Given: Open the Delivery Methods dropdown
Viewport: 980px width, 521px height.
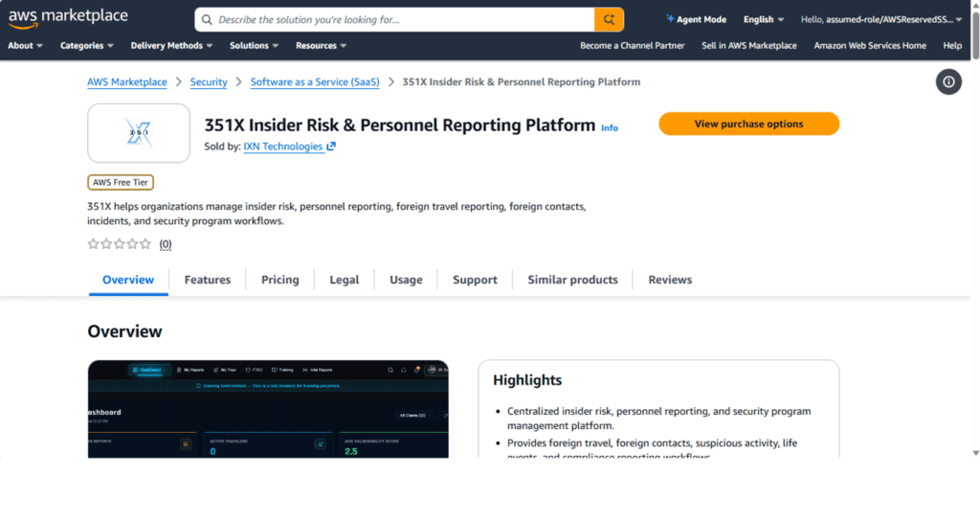Looking at the screenshot, I should point(172,46).
